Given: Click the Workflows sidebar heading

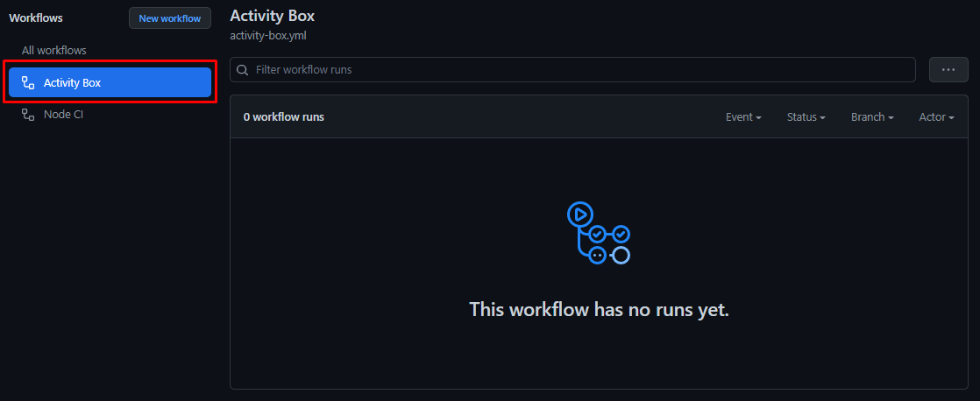Looking at the screenshot, I should pyautogui.click(x=36, y=18).
